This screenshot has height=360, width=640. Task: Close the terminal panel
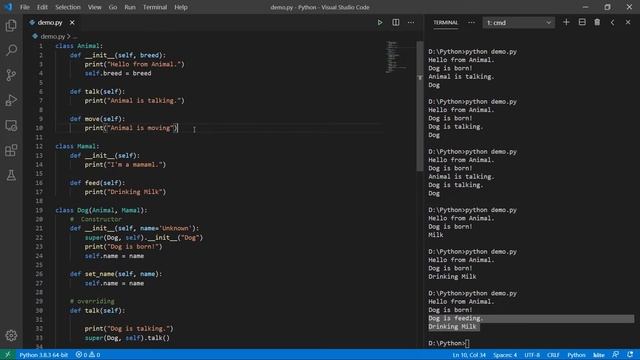click(628, 22)
